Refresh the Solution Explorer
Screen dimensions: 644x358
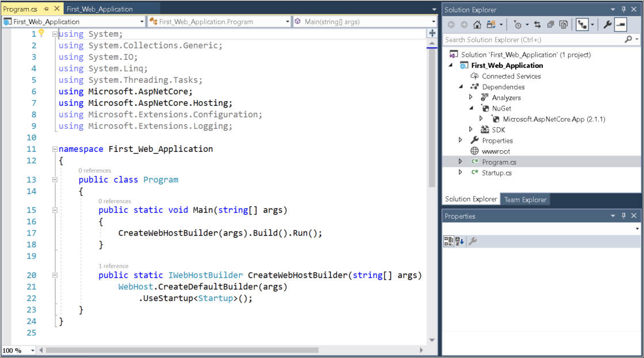550,24
